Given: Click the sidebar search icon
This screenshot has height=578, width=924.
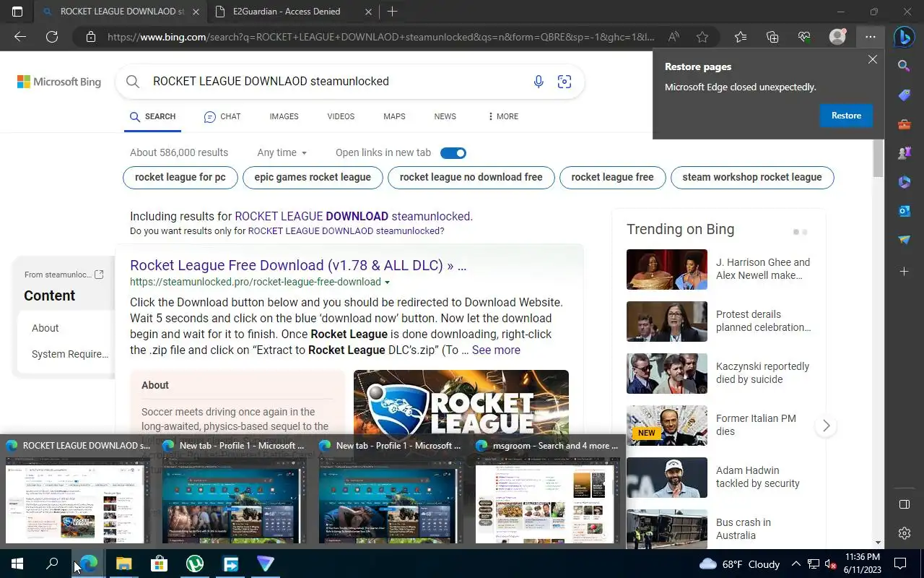Looking at the screenshot, I should point(905,66).
